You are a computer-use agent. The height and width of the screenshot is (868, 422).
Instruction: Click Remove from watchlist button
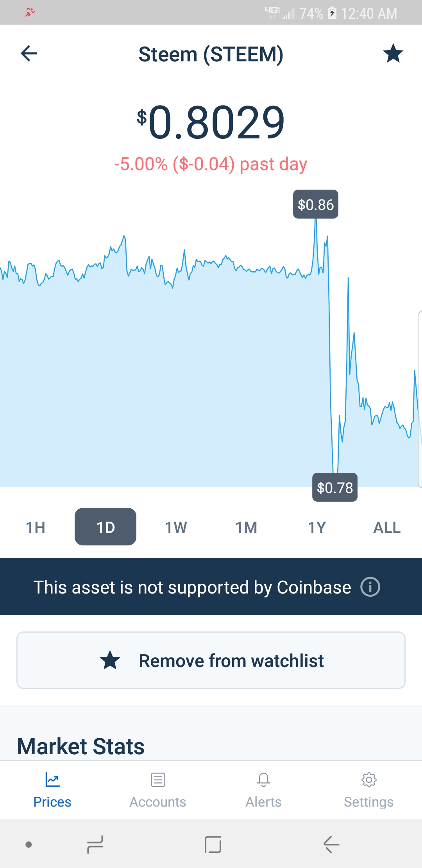tap(211, 660)
